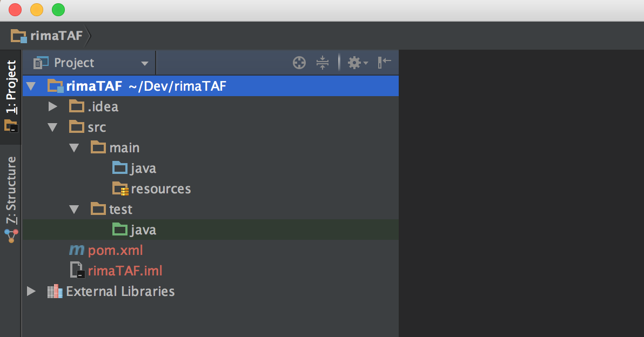The height and width of the screenshot is (337, 644).
Task: Click the resources folder icon
Action: 120,189
